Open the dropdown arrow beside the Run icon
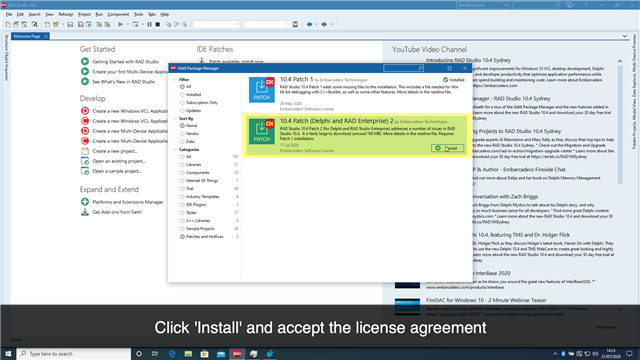 click(127, 24)
